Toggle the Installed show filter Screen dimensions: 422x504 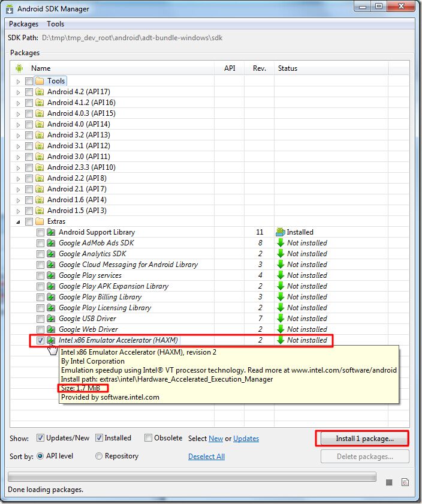point(99,438)
